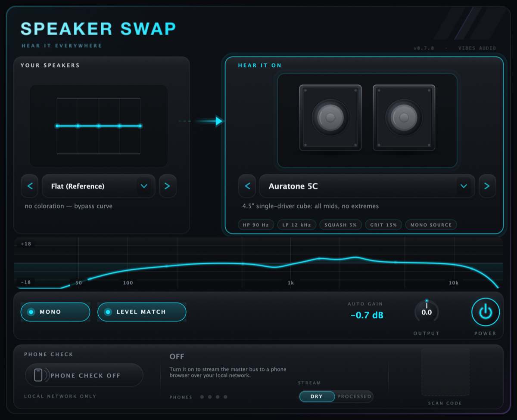Click the v0.7.0 version label
Image resolution: width=517 pixels, height=420 pixels.
(x=424, y=48)
